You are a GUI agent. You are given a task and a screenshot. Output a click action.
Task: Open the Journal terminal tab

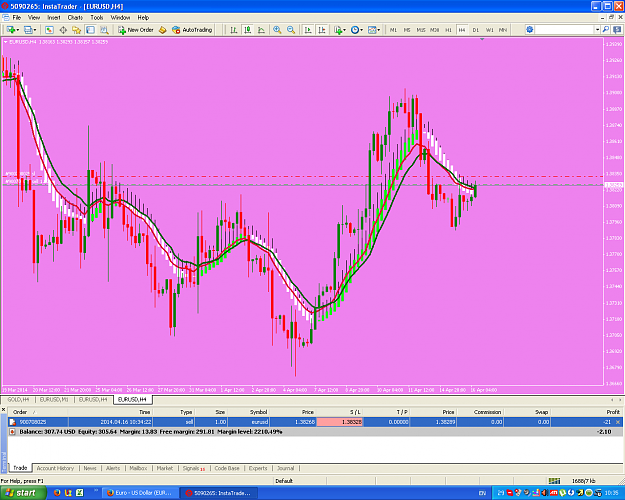coord(285,469)
